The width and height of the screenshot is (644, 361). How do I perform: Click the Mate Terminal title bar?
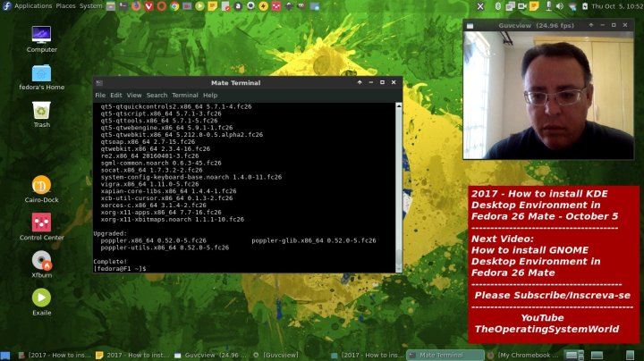(x=236, y=82)
